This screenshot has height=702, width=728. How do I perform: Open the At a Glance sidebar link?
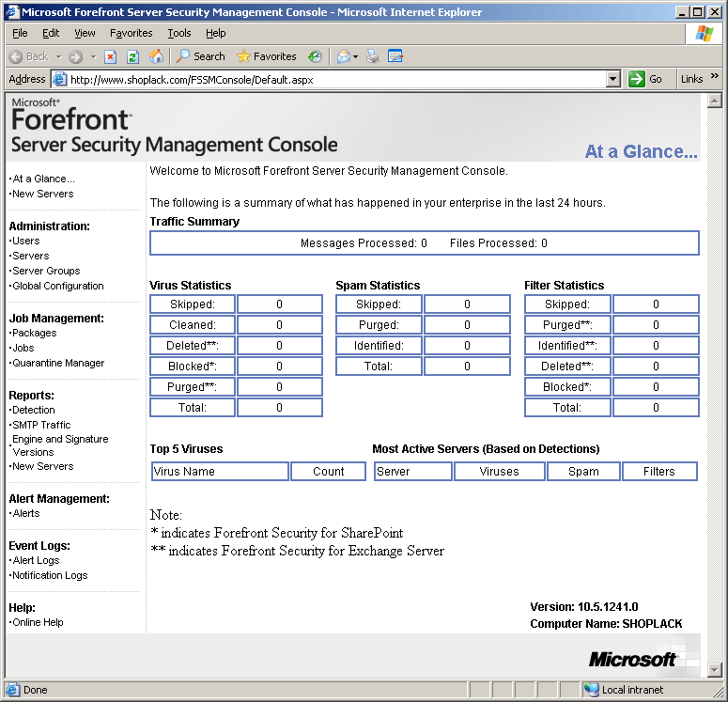[x=43, y=179]
